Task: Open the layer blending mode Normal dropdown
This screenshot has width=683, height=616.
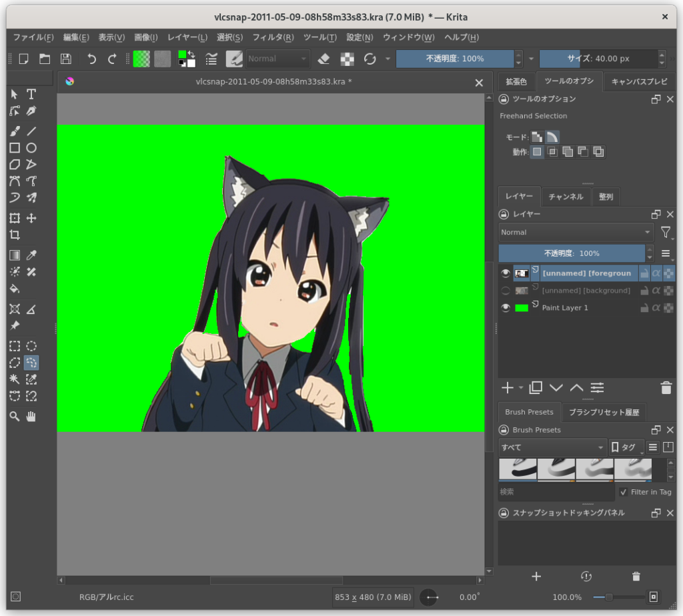Action: (x=576, y=233)
